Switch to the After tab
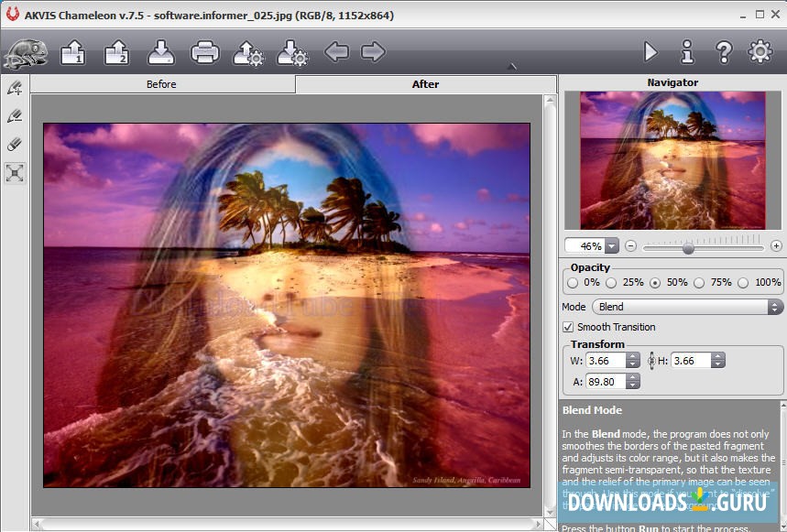Screen dimensions: 787x532 pyautogui.click(x=425, y=84)
